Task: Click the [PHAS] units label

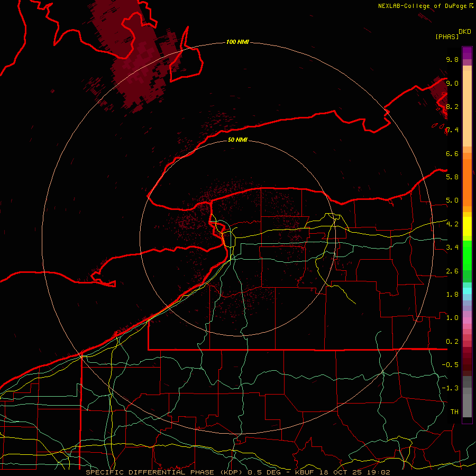Action: (x=447, y=37)
